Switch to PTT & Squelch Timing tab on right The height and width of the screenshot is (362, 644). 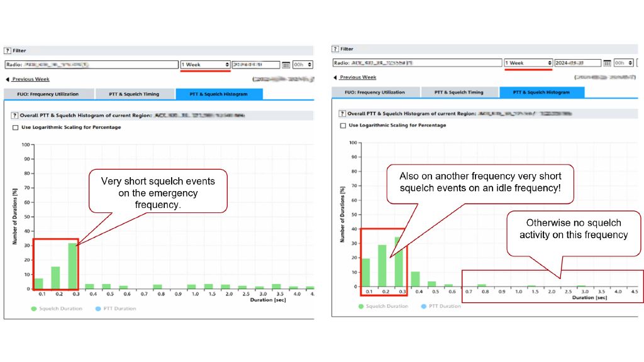click(458, 92)
